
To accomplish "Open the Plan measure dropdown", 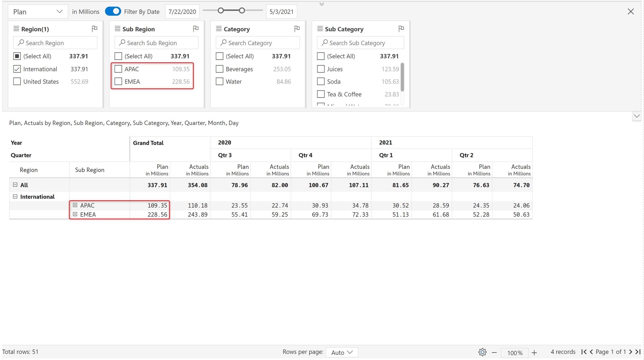I will pyautogui.click(x=38, y=12).
